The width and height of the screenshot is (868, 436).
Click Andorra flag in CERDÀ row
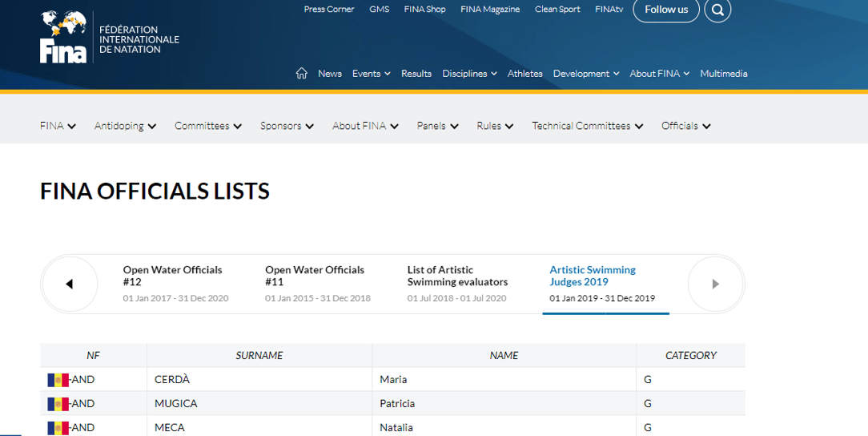point(58,379)
